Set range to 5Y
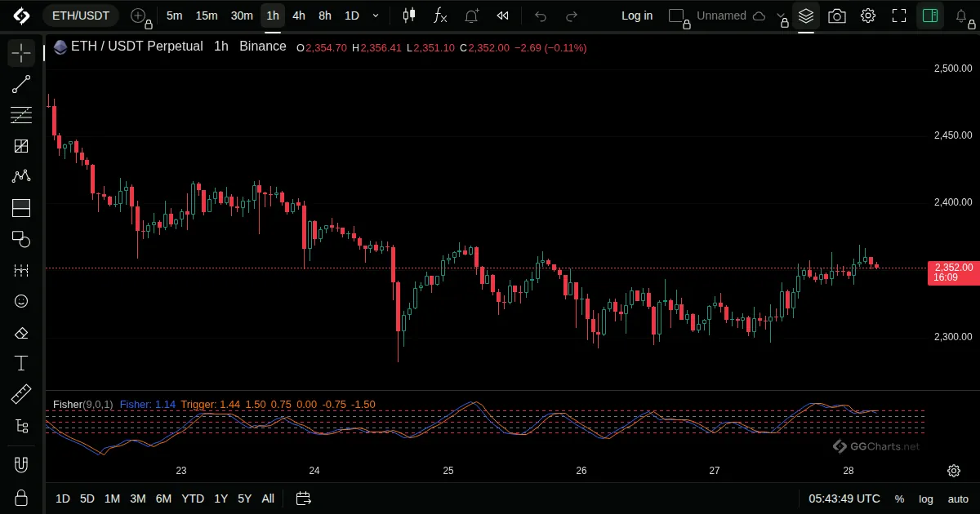This screenshot has width=980, height=514. click(245, 498)
